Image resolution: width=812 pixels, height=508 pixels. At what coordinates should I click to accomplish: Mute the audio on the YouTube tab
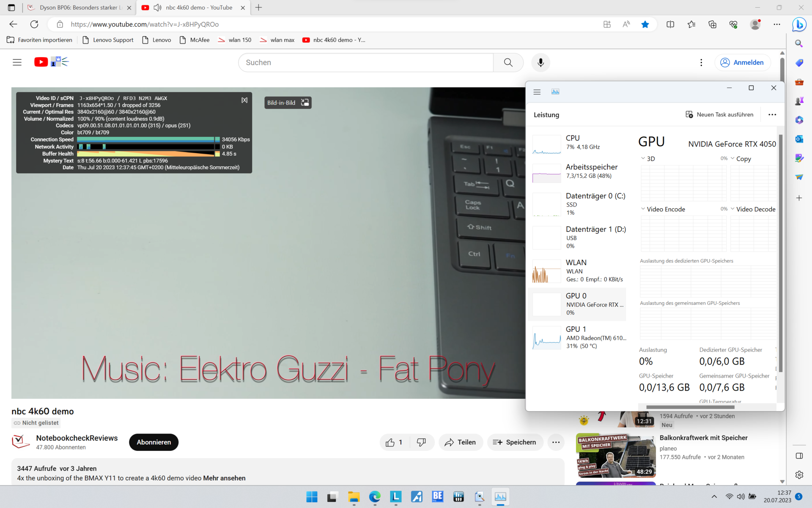point(157,8)
